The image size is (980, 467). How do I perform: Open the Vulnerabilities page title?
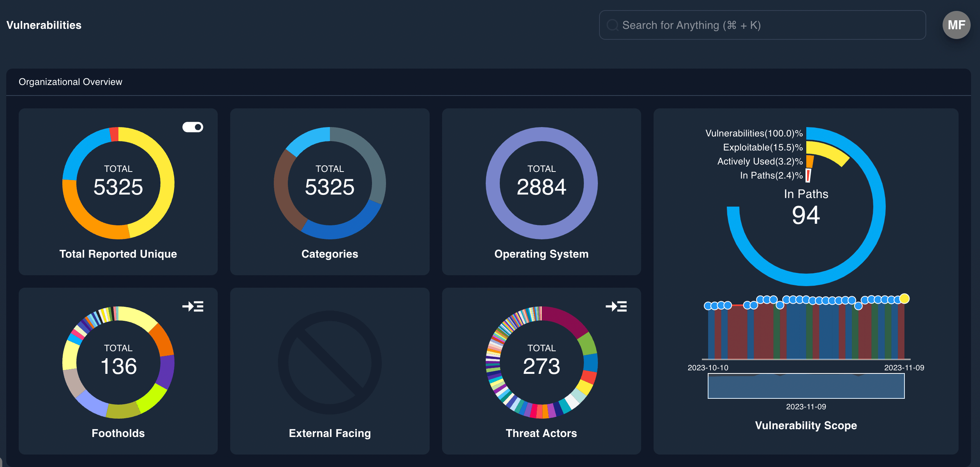coord(44,25)
